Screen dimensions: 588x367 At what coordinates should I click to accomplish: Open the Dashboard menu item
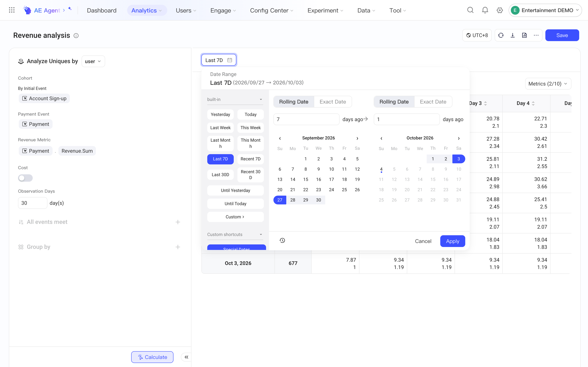click(102, 10)
